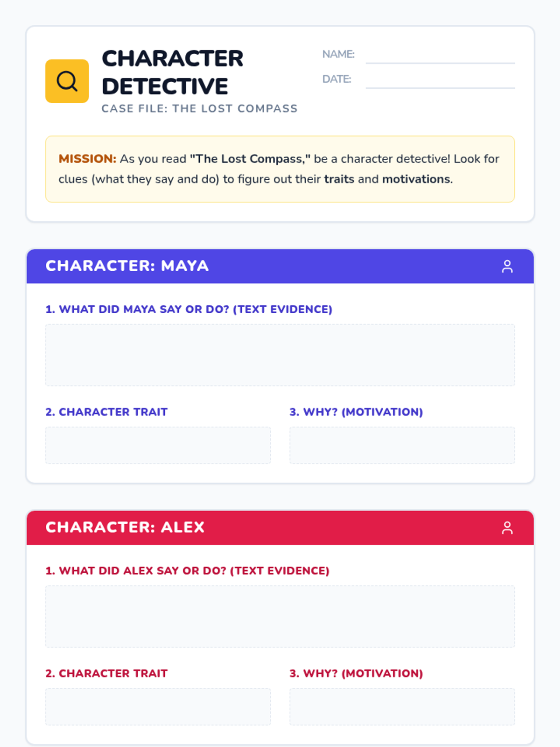Screen dimensions: 560x747
Task: Click the Date line field
Action: coord(440,81)
